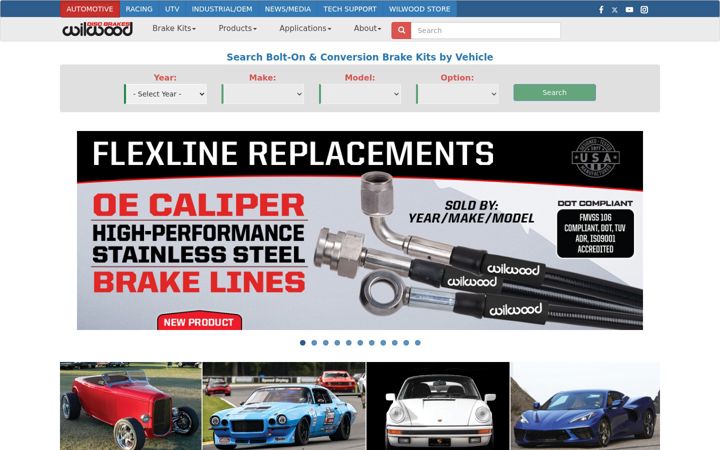Switch to the Racing section
Screen dimensions: 720x450
pos(139,9)
